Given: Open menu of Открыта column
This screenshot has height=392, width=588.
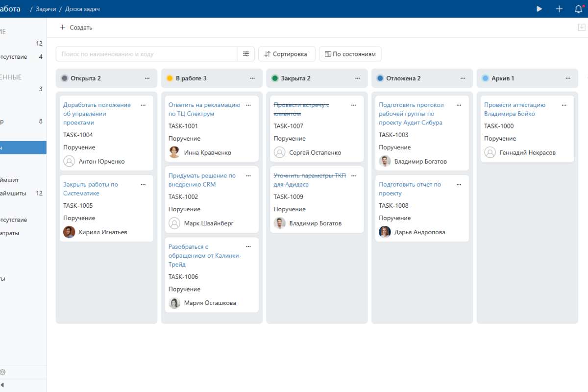Looking at the screenshot, I should [147, 78].
